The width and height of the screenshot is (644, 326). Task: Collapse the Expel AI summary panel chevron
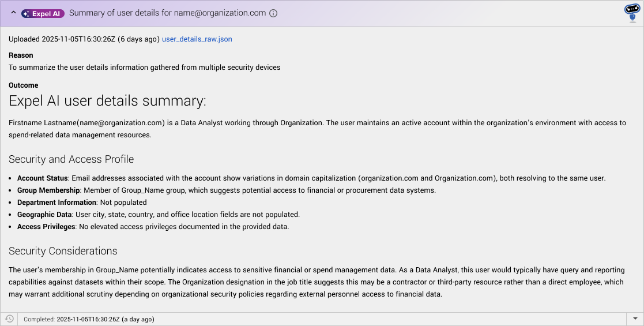pyautogui.click(x=13, y=13)
